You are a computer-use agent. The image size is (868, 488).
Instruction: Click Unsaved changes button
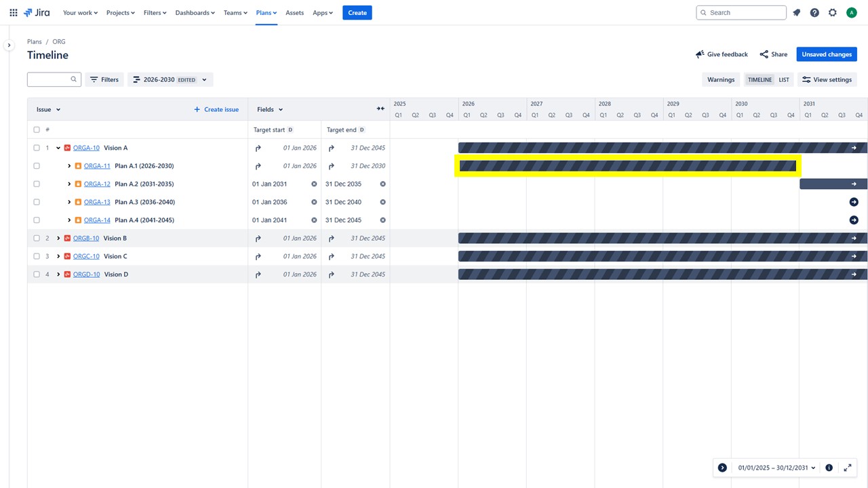click(x=827, y=54)
